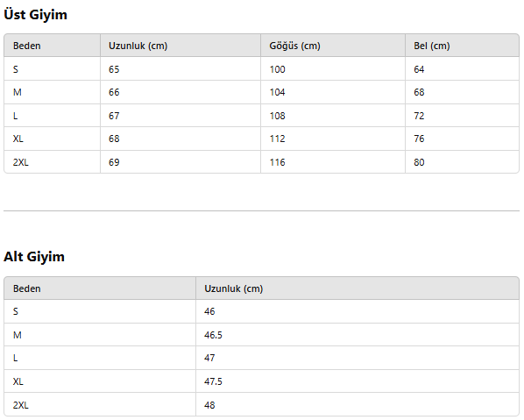The height and width of the screenshot is (420, 524).
Task: Click the length value 48 in Alt Giyim
Action: click(209, 405)
